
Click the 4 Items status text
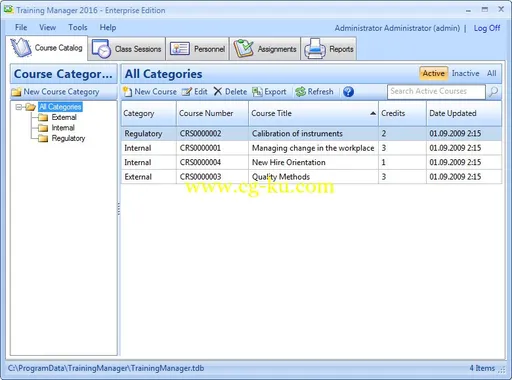[x=482, y=368]
